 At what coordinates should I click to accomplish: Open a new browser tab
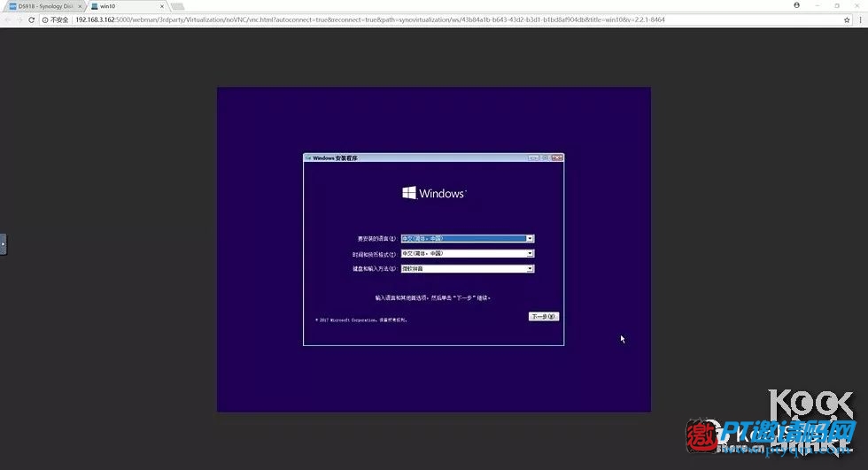click(x=177, y=6)
